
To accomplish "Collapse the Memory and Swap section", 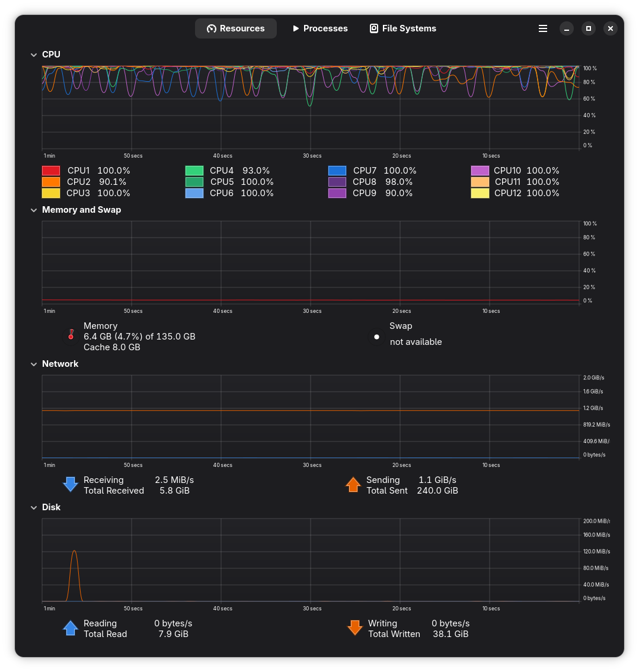I will pos(34,210).
